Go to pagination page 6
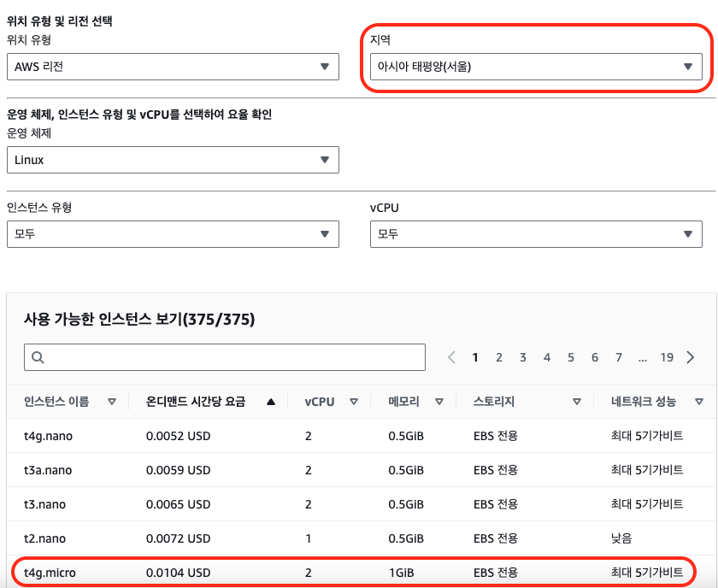This screenshot has width=718, height=588. [594, 357]
